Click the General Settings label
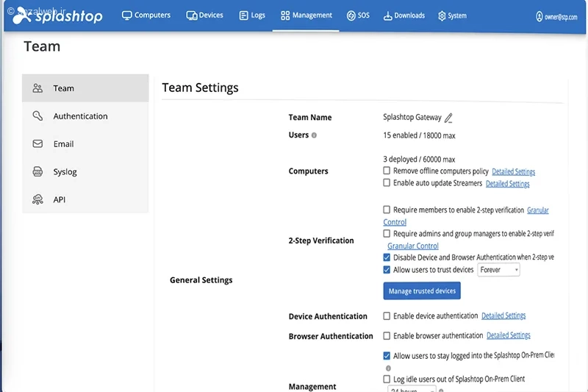Image resolution: width=588 pixels, height=392 pixels. (201, 280)
